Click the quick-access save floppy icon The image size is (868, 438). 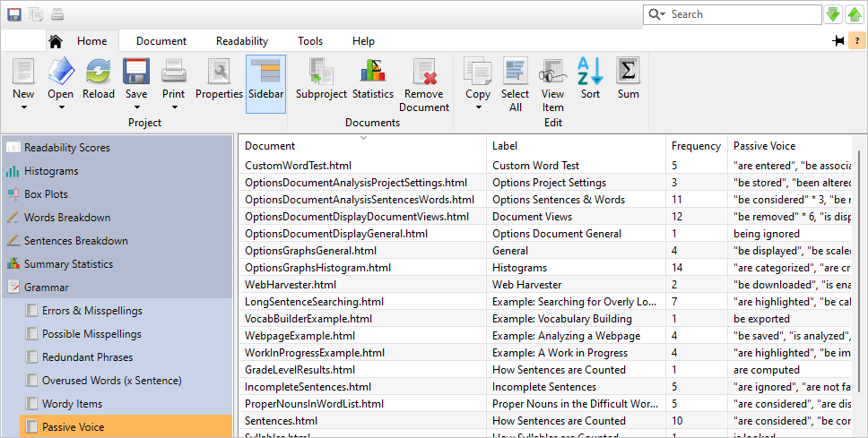(14, 13)
